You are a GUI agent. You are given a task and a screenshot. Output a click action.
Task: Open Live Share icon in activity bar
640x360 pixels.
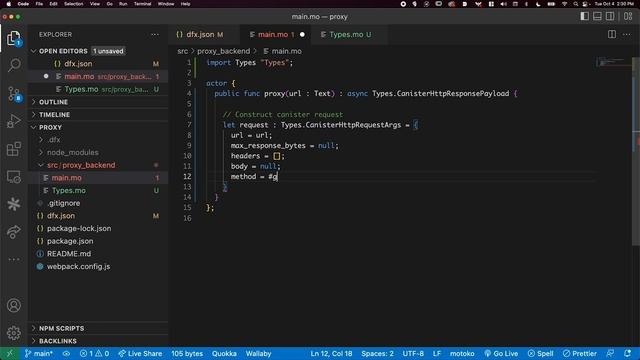click(x=14, y=232)
